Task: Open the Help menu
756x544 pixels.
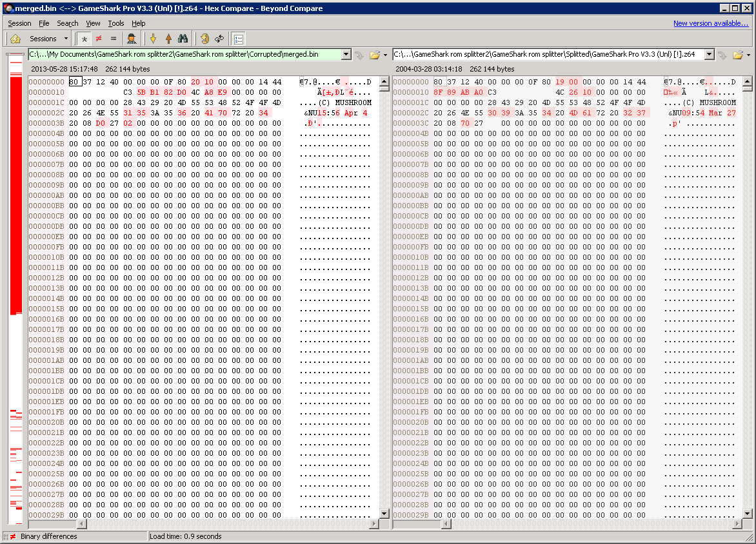Action: click(x=139, y=23)
